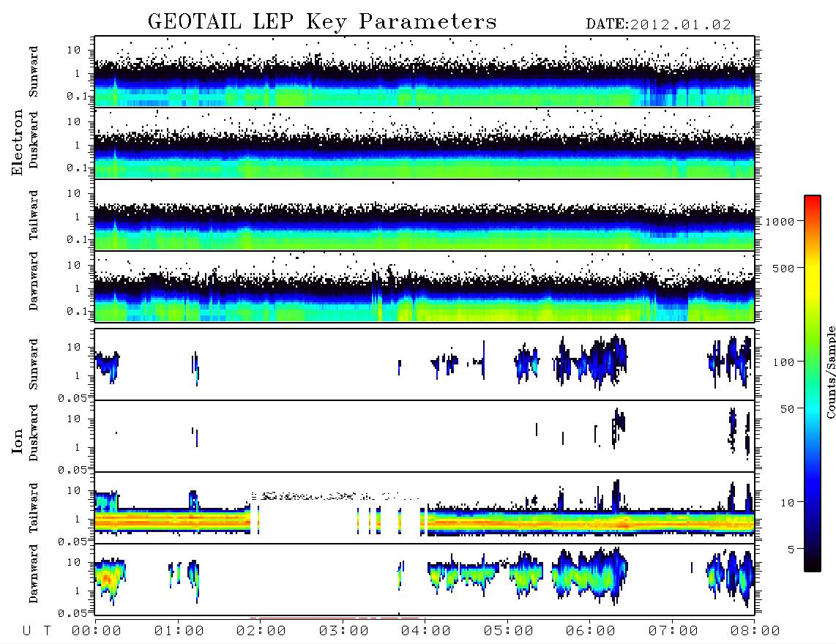
Task: Click the 'Electron' group axis label
Action: [x=18, y=142]
